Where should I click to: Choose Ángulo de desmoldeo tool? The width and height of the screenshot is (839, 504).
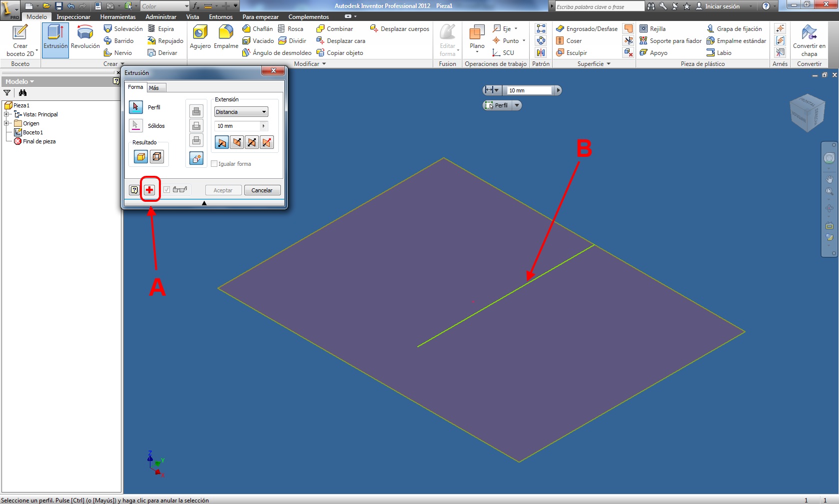click(x=276, y=53)
